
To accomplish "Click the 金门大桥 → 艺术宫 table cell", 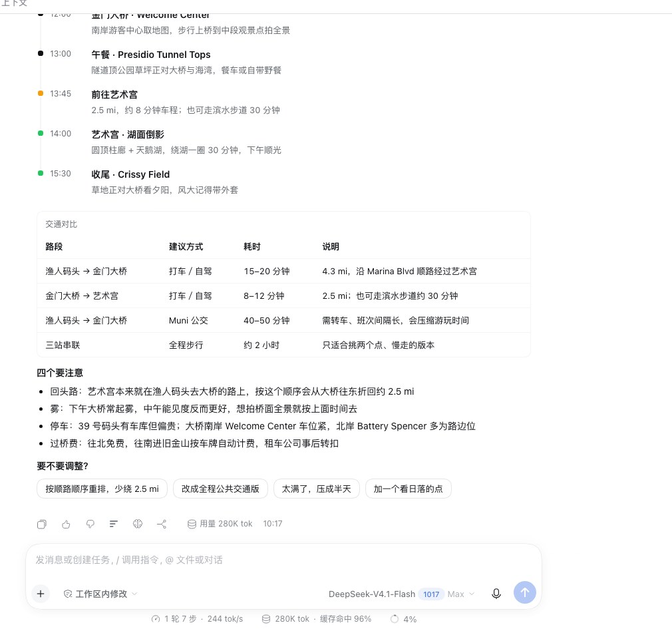I will 82,296.
